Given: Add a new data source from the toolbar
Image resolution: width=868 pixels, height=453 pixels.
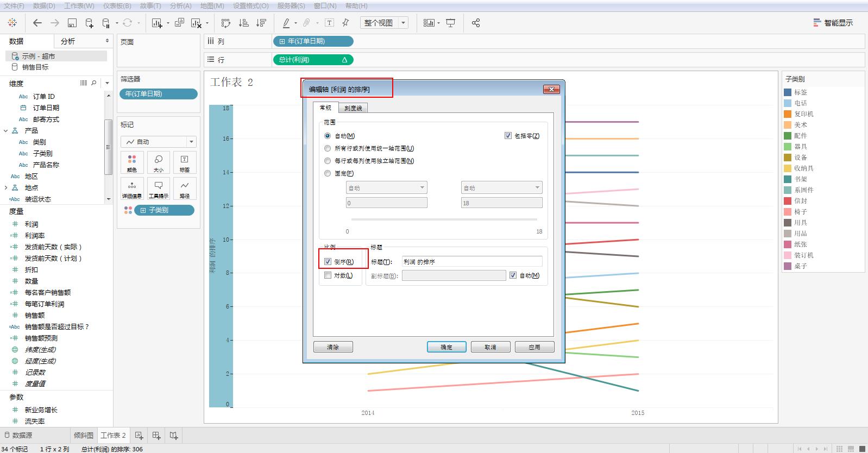Looking at the screenshot, I should tap(90, 23).
